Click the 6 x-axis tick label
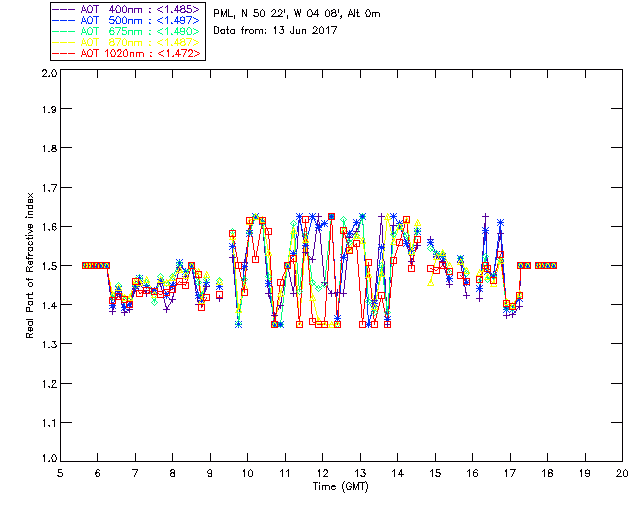Image resolution: width=640 pixels, height=512 pixels. click(98, 473)
